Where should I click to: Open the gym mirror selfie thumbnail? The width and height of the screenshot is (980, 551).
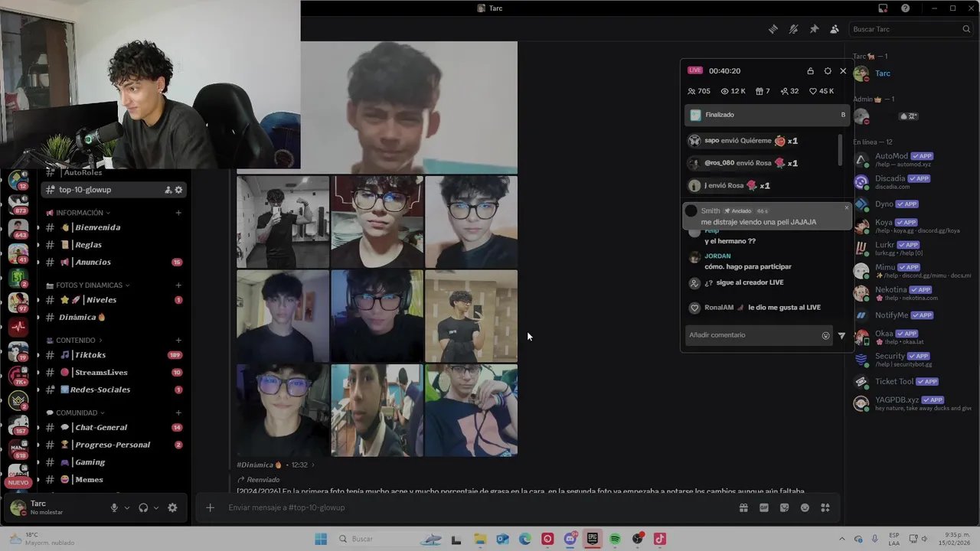pos(283,222)
